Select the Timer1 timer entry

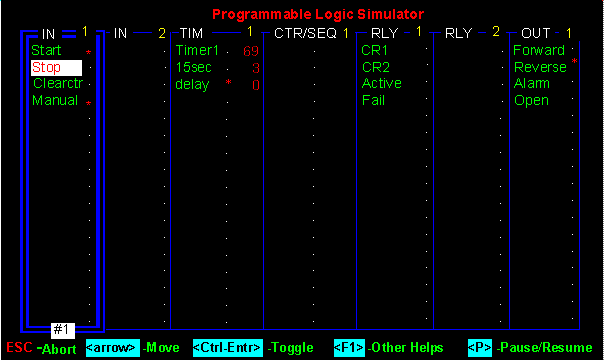click(197, 50)
